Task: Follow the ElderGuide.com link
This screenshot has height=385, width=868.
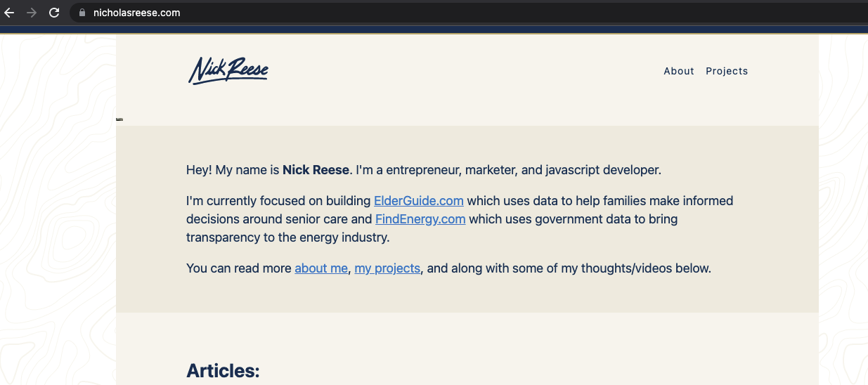Action: (x=418, y=201)
